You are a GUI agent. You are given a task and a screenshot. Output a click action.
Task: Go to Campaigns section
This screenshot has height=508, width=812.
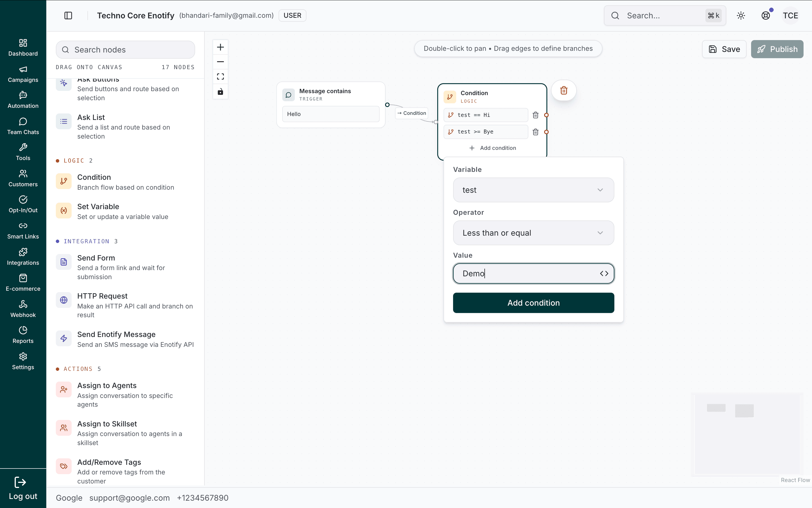[23, 74]
